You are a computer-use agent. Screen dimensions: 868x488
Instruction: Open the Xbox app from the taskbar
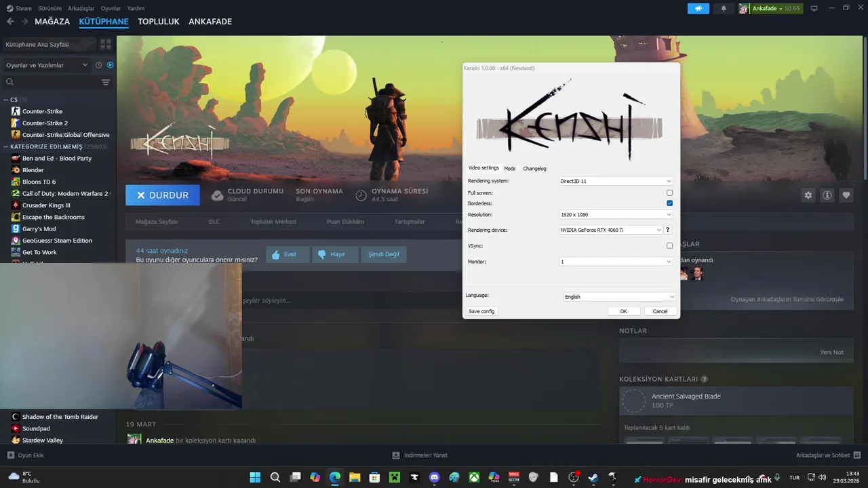click(x=474, y=477)
